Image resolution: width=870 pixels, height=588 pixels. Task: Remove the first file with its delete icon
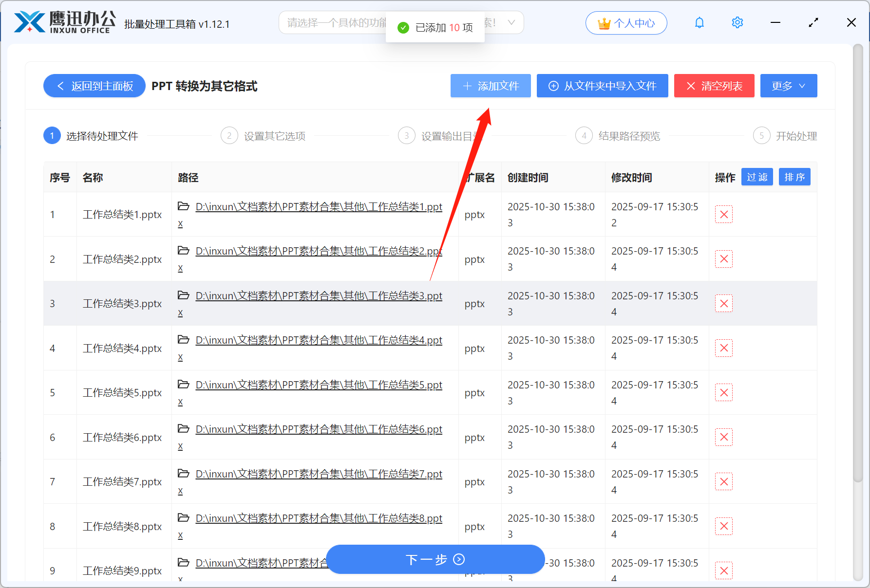[724, 214]
